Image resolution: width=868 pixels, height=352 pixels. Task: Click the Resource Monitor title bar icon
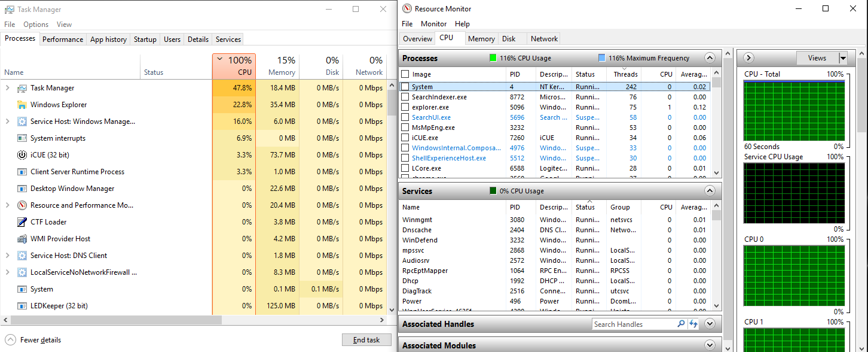click(408, 9)
